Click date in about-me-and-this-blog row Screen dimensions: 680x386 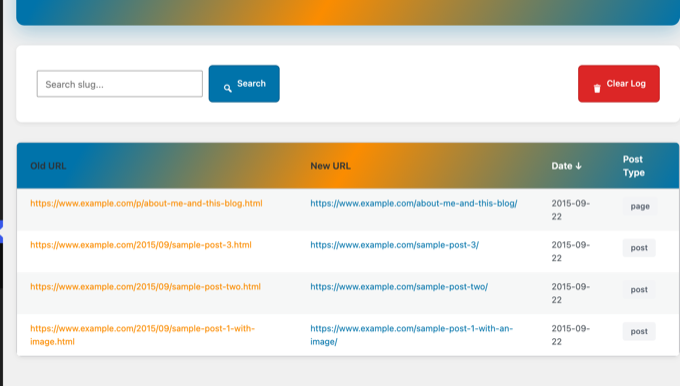click(x=571, y=210)
